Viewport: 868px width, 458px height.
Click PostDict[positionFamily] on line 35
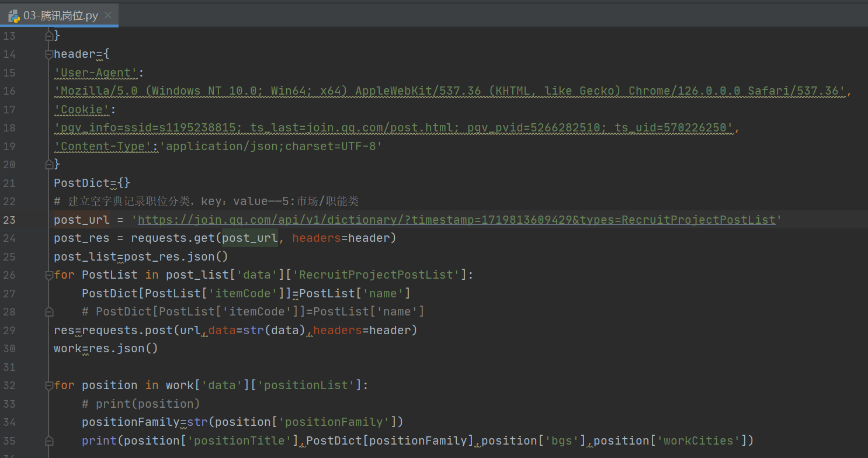(390, 440)
